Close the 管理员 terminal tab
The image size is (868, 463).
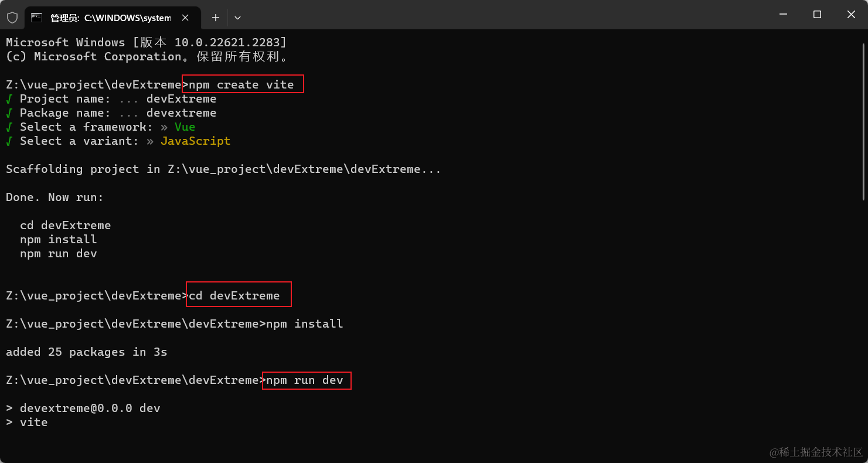click(x=185, y=18)
